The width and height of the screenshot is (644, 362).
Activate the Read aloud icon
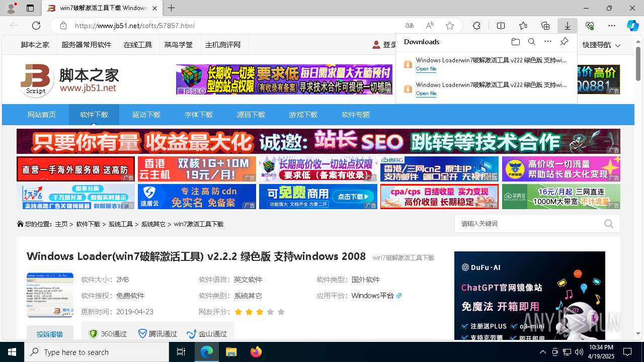point(430,26)
